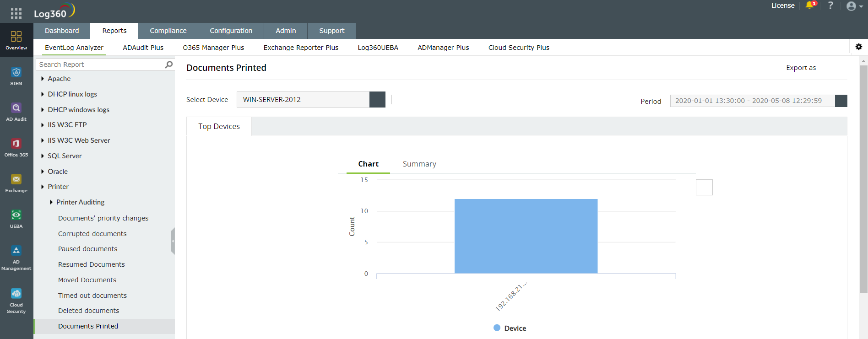Click the blue bar in the chart
Screen dimensions: 868x339
(526, 236)
